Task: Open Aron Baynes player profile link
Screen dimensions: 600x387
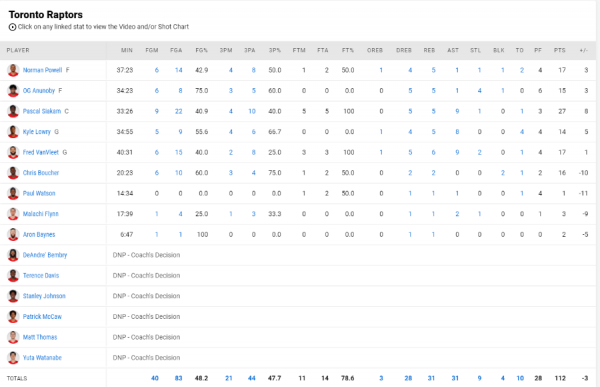Action: (39, 234)
